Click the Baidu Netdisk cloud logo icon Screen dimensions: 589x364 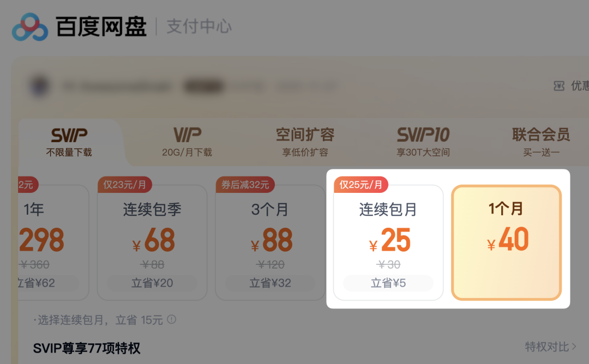pos(30,27)
